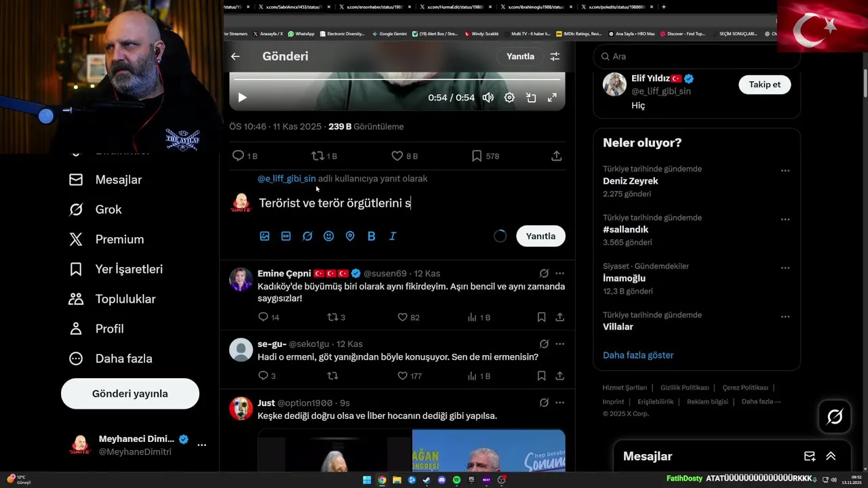Click the Ara search field
Screen dimensions: 868x488
click(x=696, y=56)
